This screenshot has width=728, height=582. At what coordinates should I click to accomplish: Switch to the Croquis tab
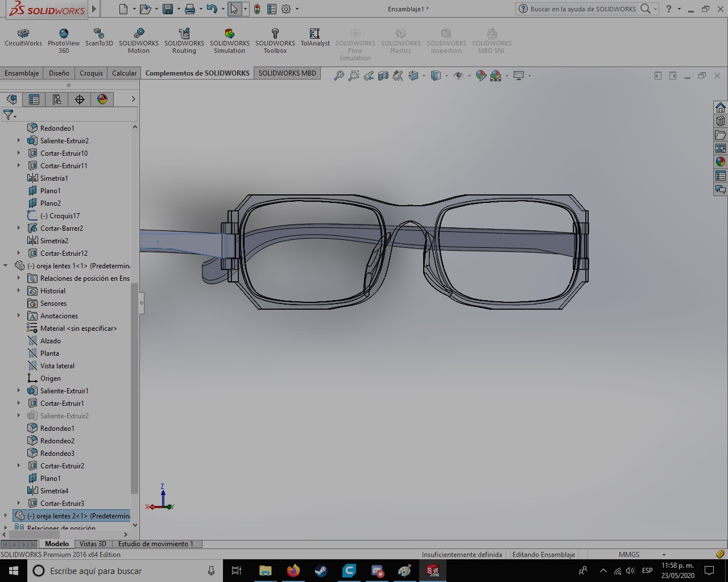click(92, 73)
